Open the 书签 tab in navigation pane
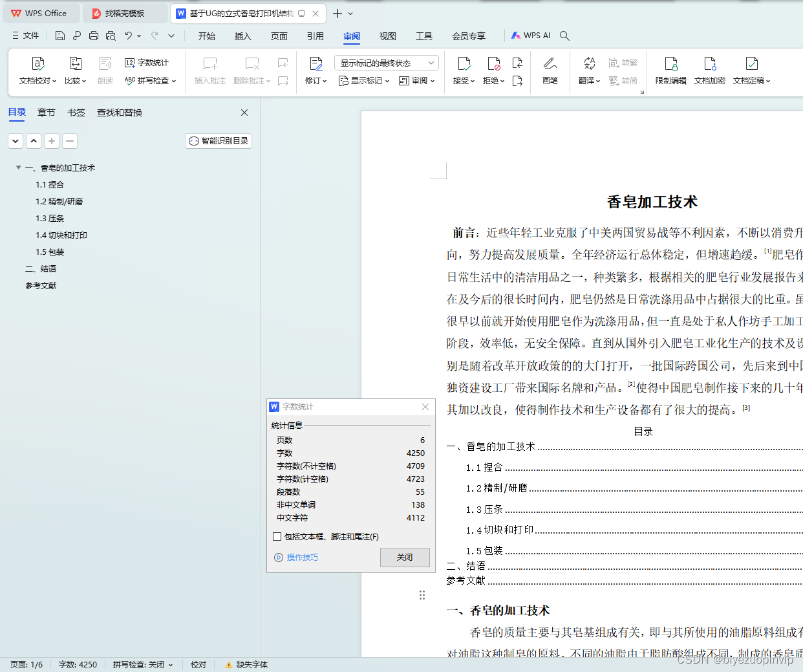803x672 pixels. pyautogui.click(x=76, y=113)
